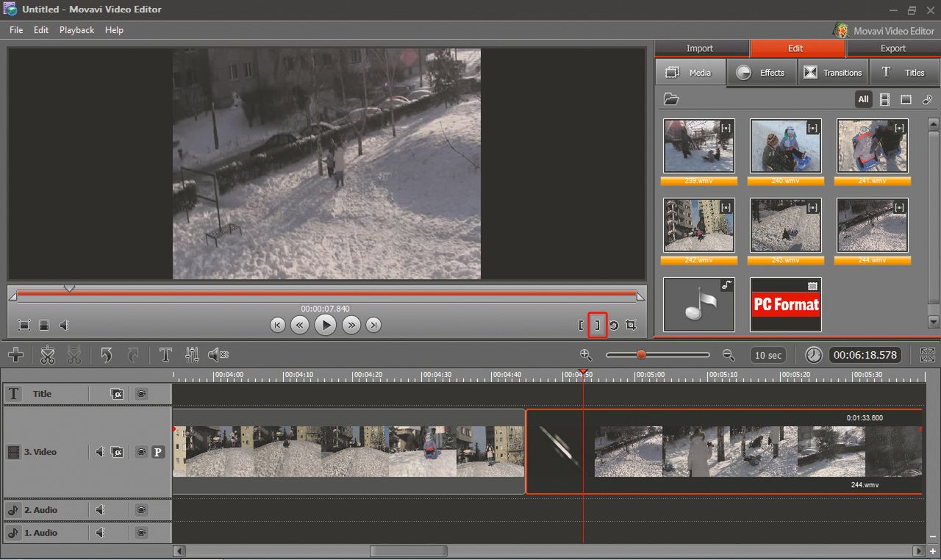This screenshot has height=560, width=941.
Task: Click the preview volume speaker icon
Action: pyautogui.click(x=64, y=325)
